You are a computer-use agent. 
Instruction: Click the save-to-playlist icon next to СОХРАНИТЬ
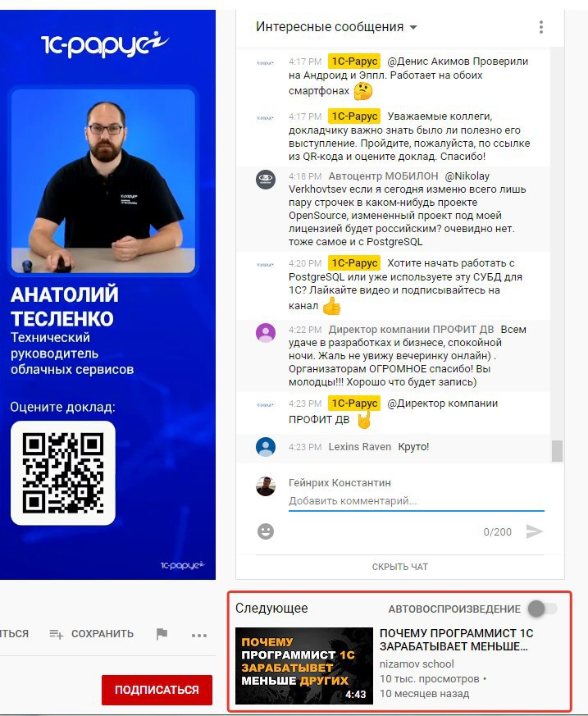(56, 634)
